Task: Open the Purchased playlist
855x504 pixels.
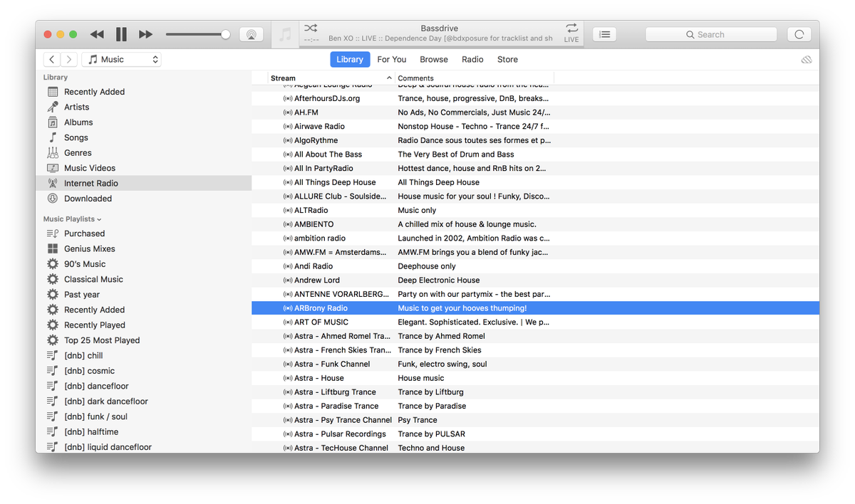Action: coord(143,233)
